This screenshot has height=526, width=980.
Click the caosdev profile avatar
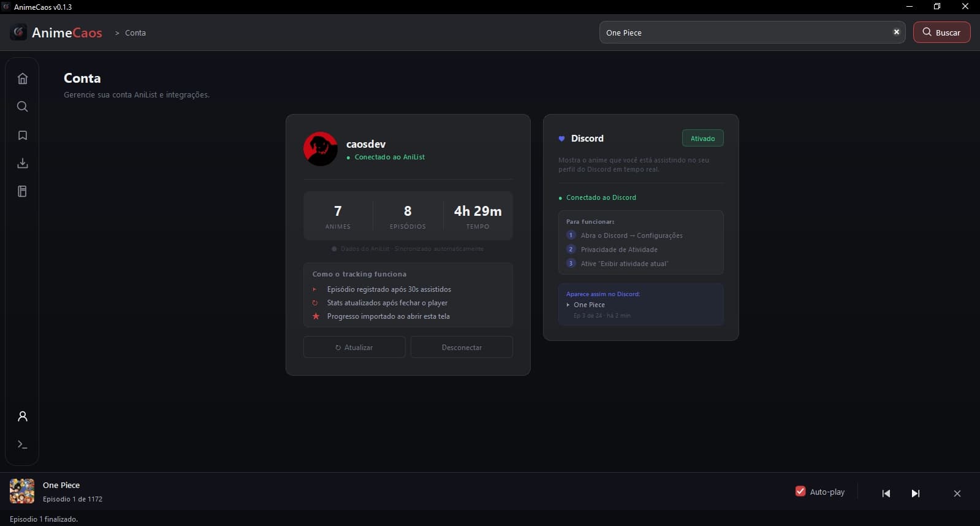tap(321, 149)
